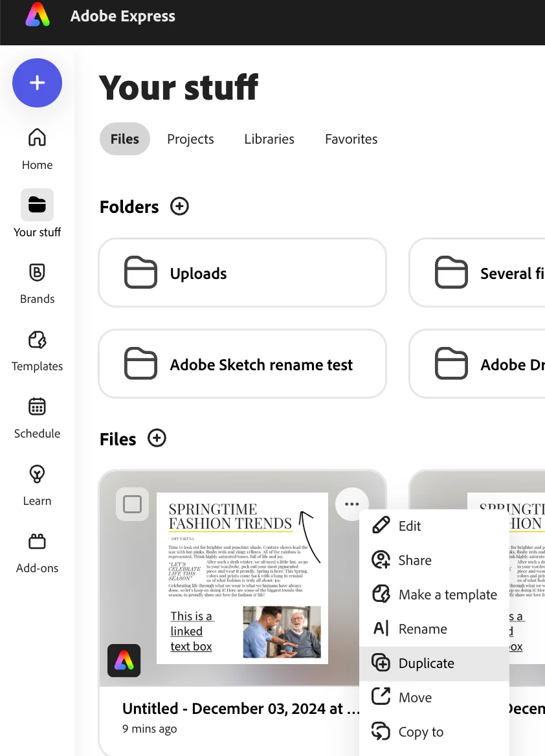This screenshot has height=756, width=545.
Task: Click the Adobe Express badge on the file card
Action: tap(124, 661)
